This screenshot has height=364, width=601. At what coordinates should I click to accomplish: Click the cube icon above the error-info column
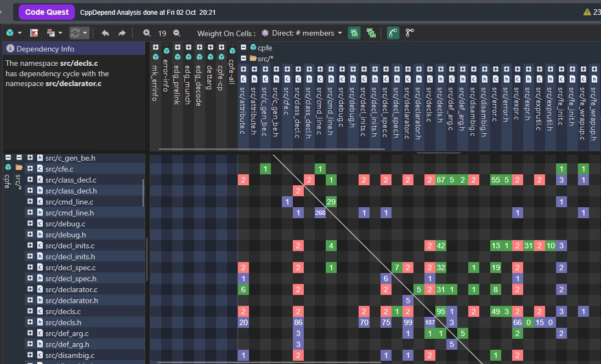tap(167, 50)
